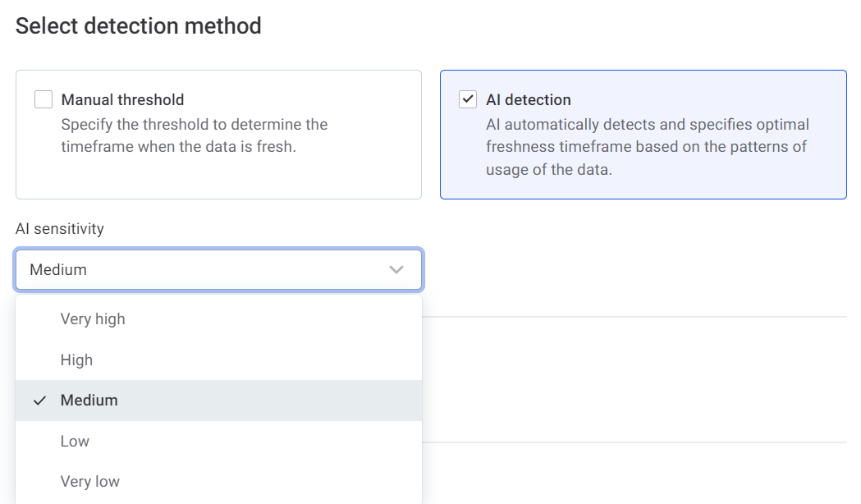This screenshot has height=504, width=861.
Task: Uncheck the AI detection checkbox
Action: click(x=468, y=100)
